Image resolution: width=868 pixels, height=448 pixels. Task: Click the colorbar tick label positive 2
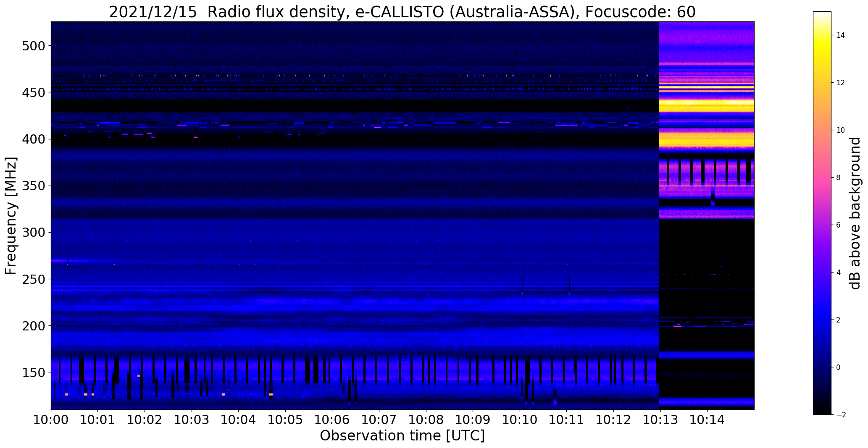tap(839, 320)
